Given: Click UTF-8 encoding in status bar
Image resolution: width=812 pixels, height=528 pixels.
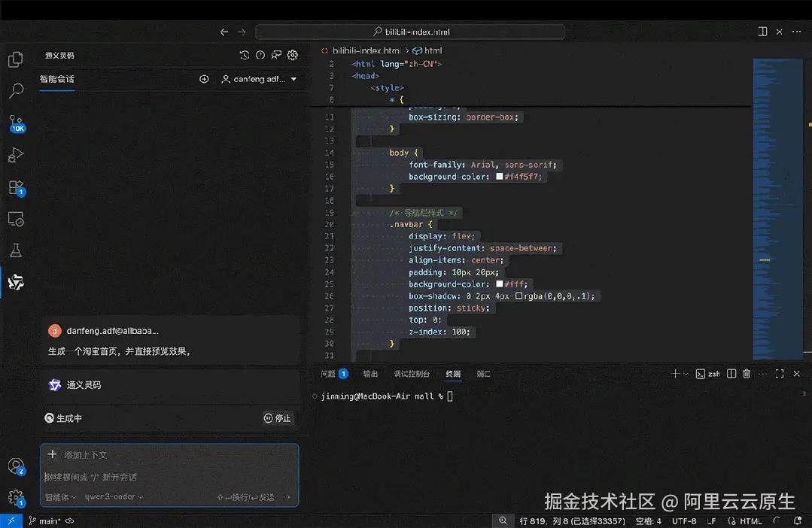Looking at the screenshot, I should pyautogui.click(x=684, y=520).
